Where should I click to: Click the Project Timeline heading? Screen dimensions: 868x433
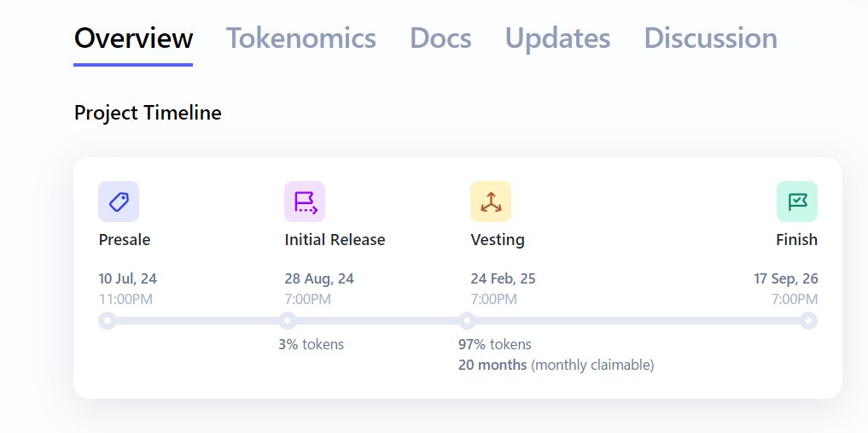[148, 113]
